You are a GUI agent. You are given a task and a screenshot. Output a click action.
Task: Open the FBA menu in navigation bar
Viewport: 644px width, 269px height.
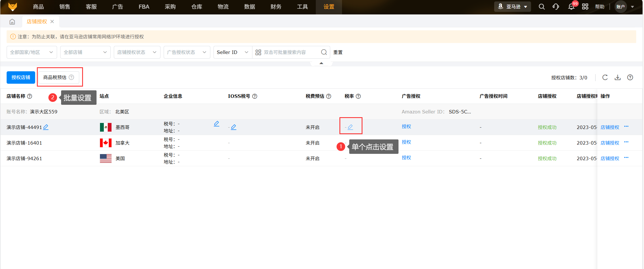[144, 7]
